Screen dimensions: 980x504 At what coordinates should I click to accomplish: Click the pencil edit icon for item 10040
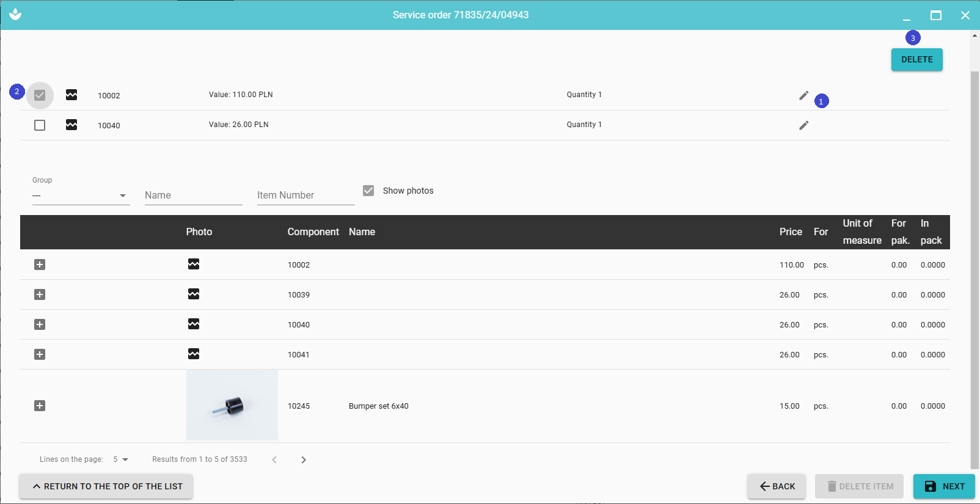click(803, 125)
